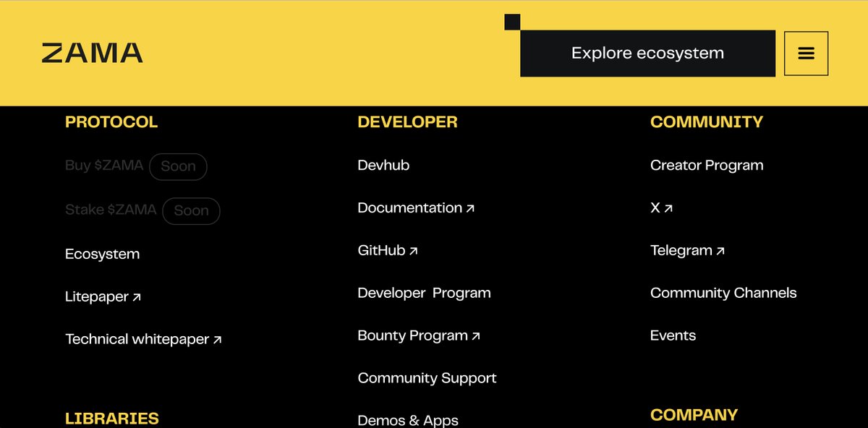Open the Documentation external link

click(x=416, y=207)
